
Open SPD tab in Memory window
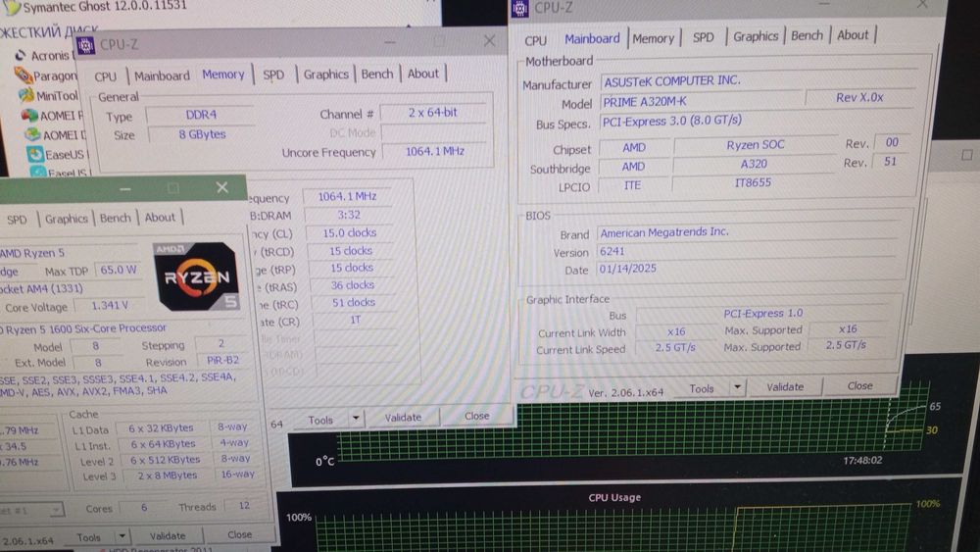pos(273,75)
